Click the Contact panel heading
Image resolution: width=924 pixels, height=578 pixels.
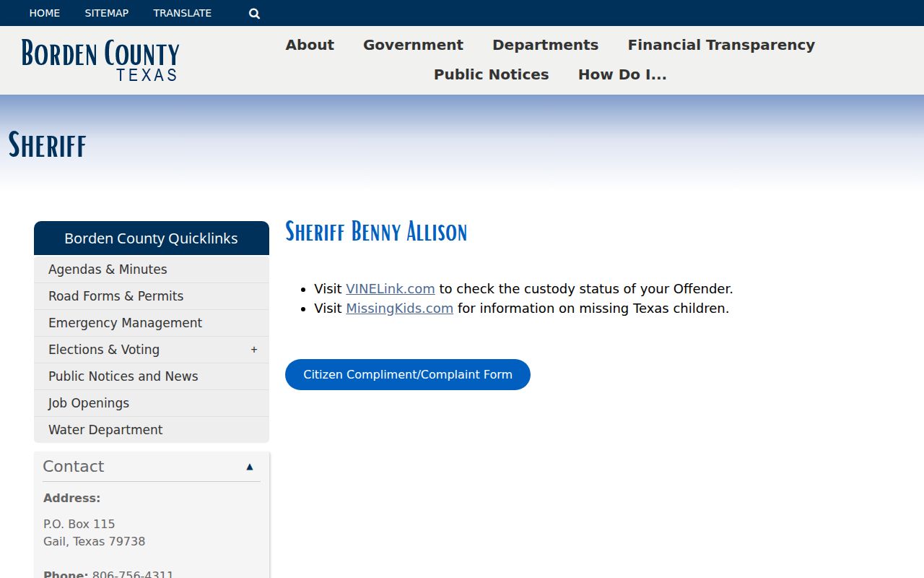pos(74,467)
